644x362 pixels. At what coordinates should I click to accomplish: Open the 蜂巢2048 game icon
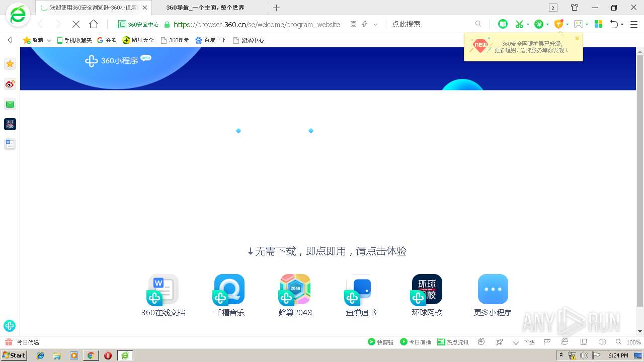(295, 290)
